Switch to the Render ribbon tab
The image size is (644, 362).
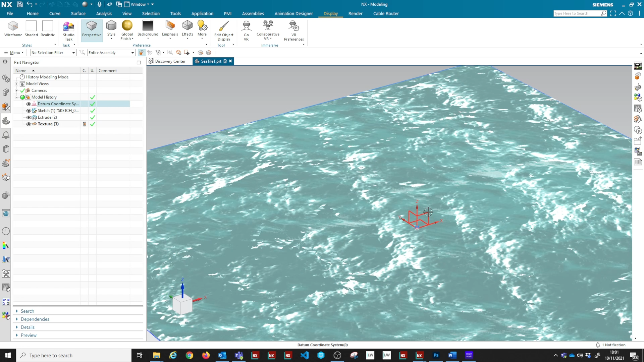tap(356, 13)
